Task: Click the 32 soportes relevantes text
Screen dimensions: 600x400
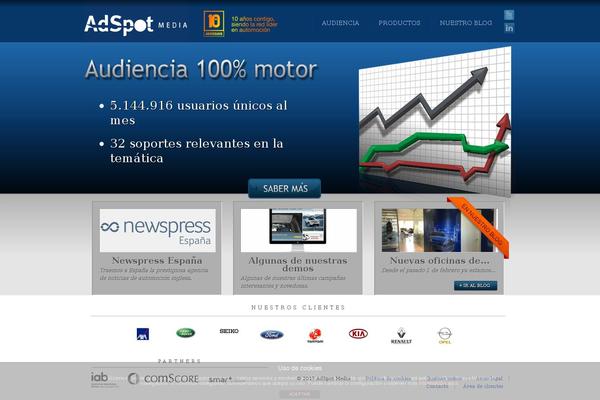Action: tap(197, 150)
